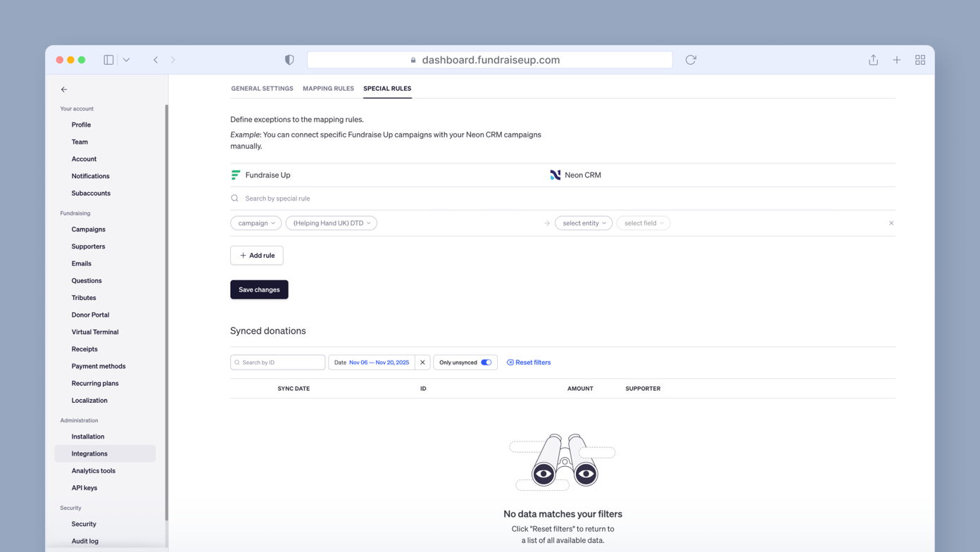
Task: Clear the date filter with the X button
Action: tap(422, 362)
